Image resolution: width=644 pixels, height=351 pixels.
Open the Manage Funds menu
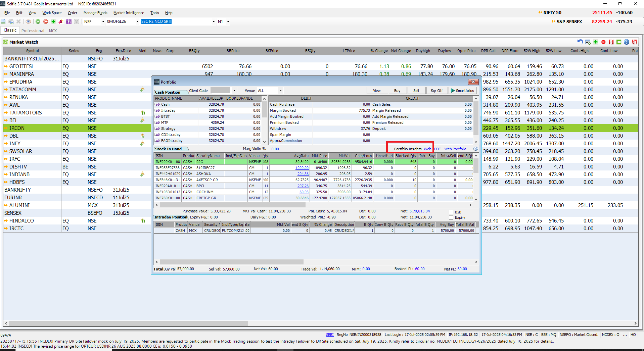tap(95, 13)
